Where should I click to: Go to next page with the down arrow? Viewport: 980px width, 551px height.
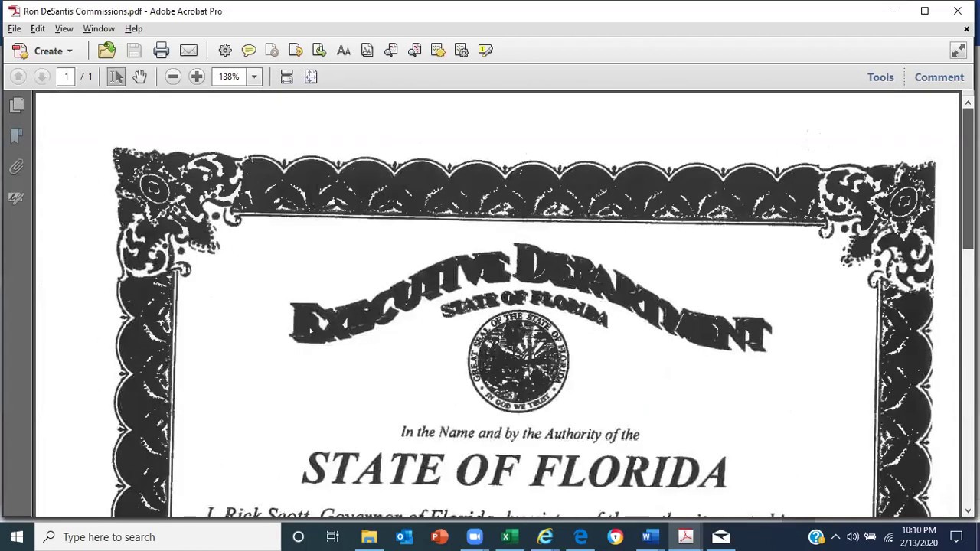(42, 77)
